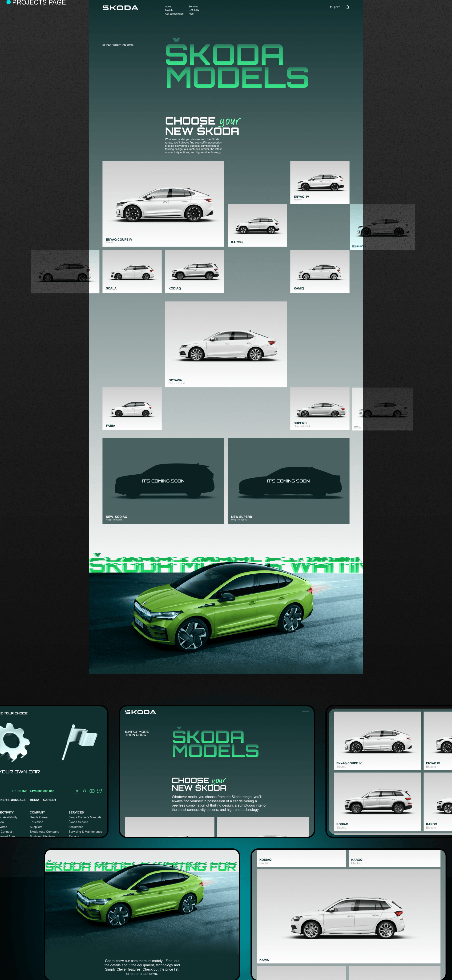
Task: Click the CAREER footer link
Action: pos(49,800)
